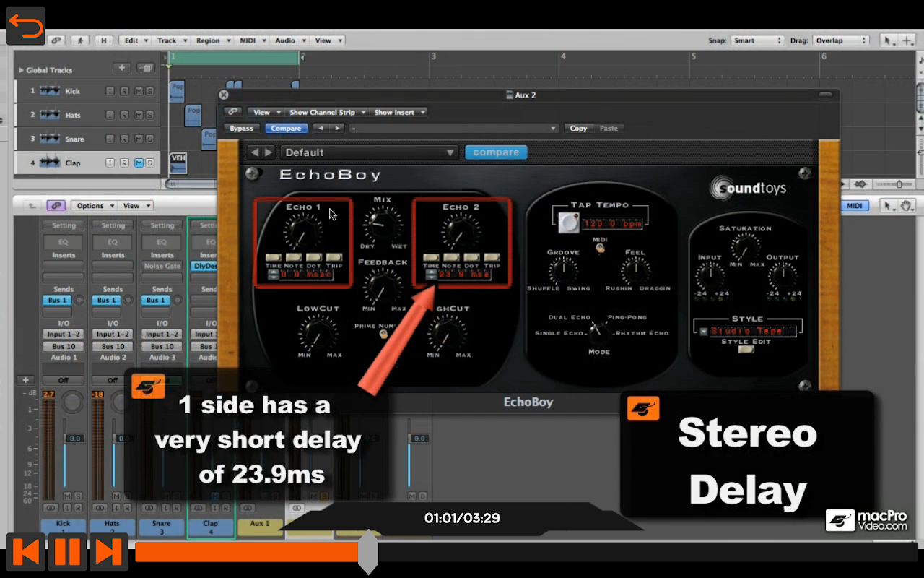Bypass the EchoBoy plugin
Screen dimensions: 924x578
pos(241,129)
